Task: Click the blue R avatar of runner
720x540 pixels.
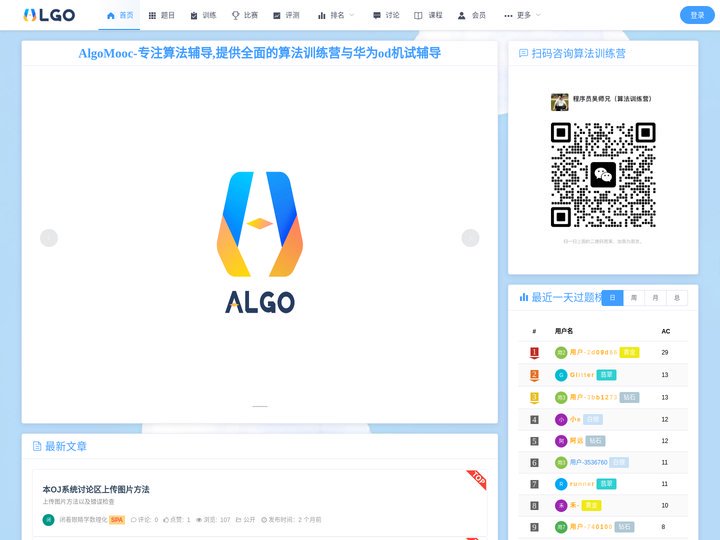Action: point(561,484)
